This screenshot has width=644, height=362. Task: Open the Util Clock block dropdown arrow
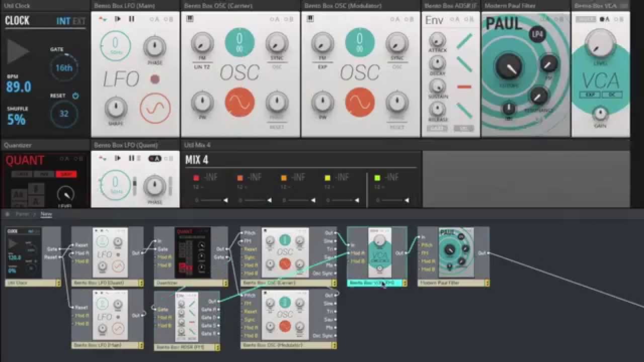(58, 283)
